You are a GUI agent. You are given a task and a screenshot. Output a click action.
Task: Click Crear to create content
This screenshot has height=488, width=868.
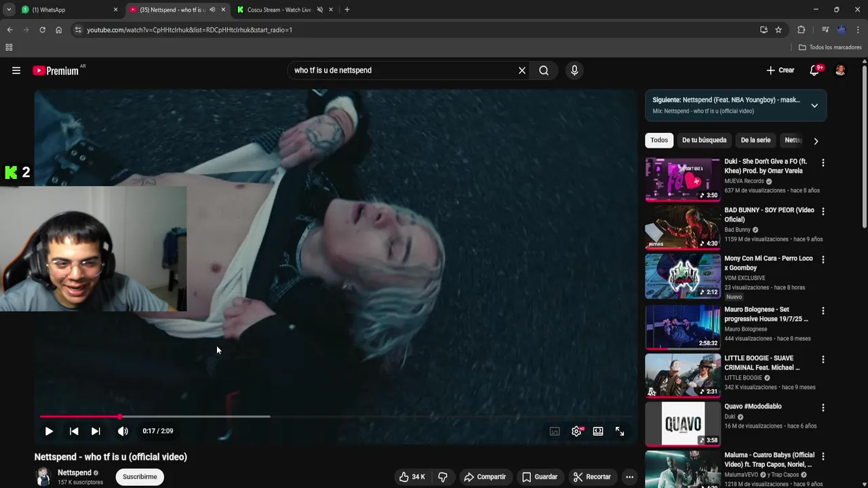781,70
